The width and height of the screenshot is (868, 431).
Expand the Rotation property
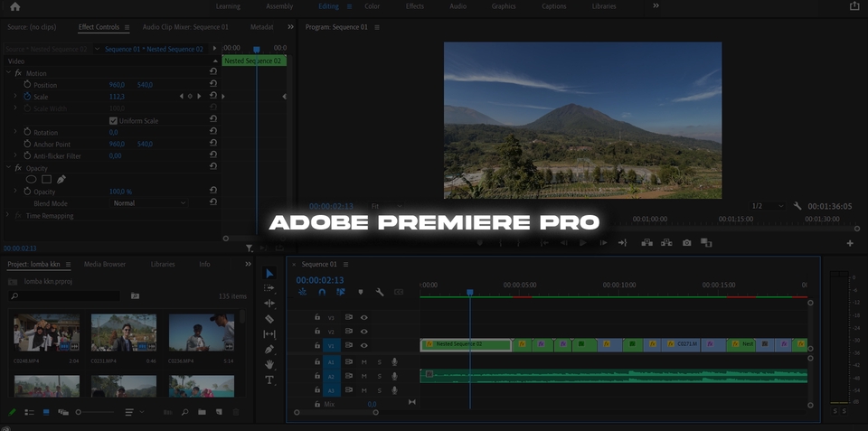pyautogui.click(x=15, y=132)
